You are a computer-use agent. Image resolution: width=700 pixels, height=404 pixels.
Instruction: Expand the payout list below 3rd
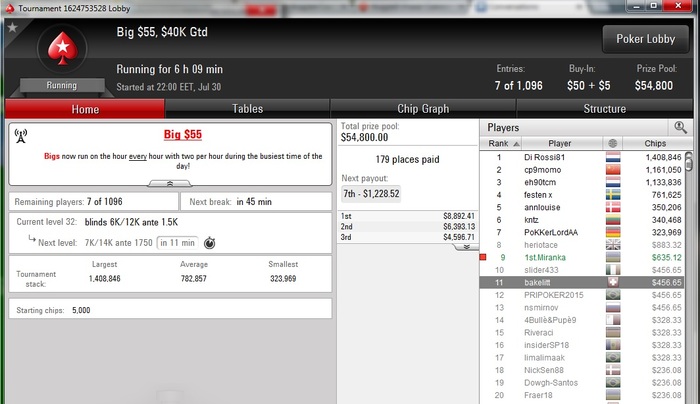tap(466, 247)
